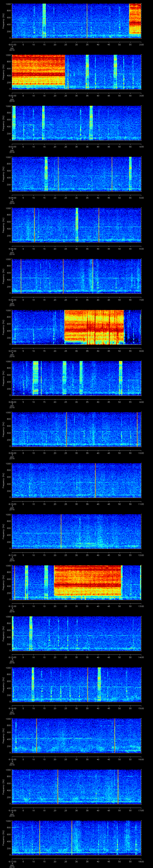Open the spectrogram panel starting at 6:17:00

pos(76,837)
